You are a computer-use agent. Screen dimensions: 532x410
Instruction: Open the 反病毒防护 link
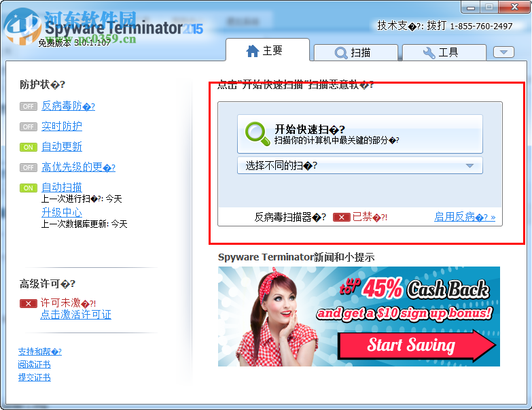coord(68,106)
